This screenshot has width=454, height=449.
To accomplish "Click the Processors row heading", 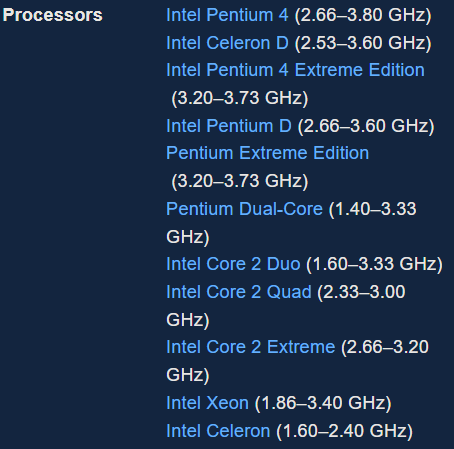I will tap(53, 15).
